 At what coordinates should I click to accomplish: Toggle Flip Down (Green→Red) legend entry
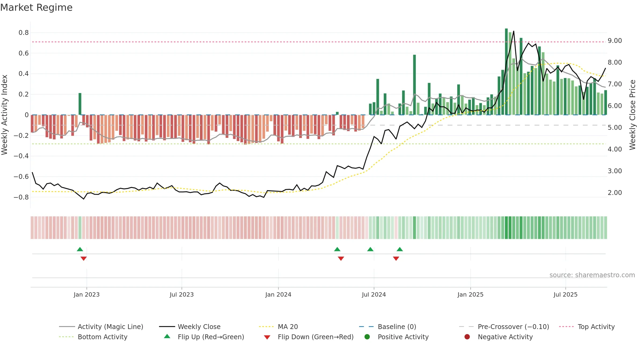point(309,337)
